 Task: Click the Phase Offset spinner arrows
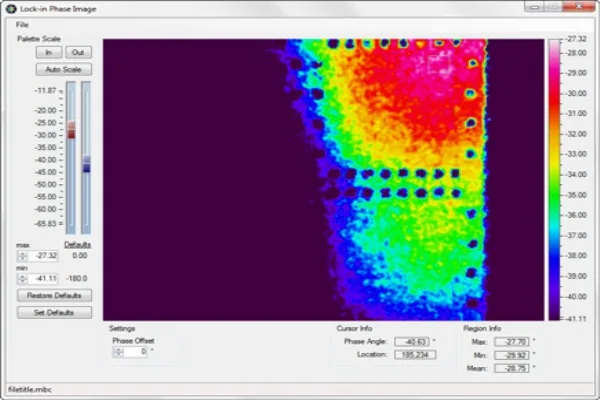[x=118, y=351]
